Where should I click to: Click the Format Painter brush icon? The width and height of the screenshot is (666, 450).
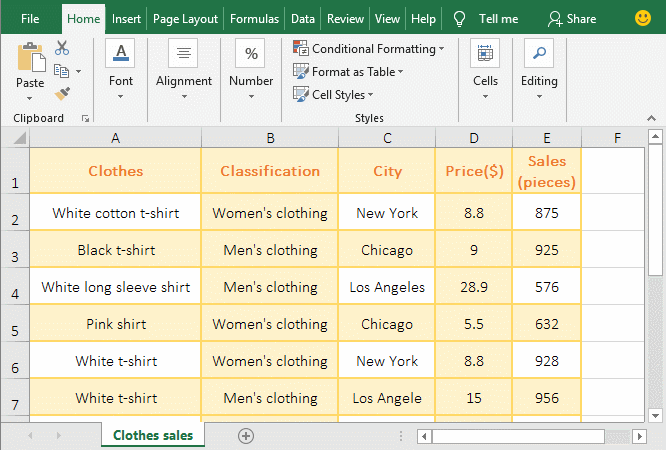62,93
